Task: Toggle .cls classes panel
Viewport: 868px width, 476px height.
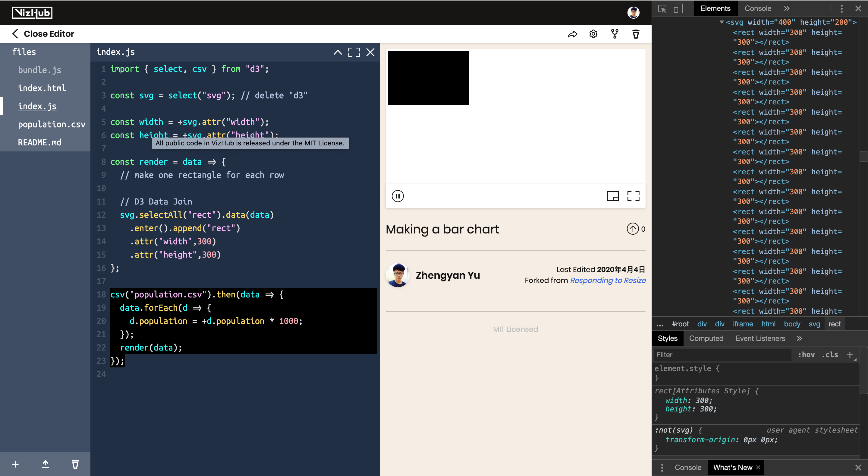Action: (x=830, y=354)
